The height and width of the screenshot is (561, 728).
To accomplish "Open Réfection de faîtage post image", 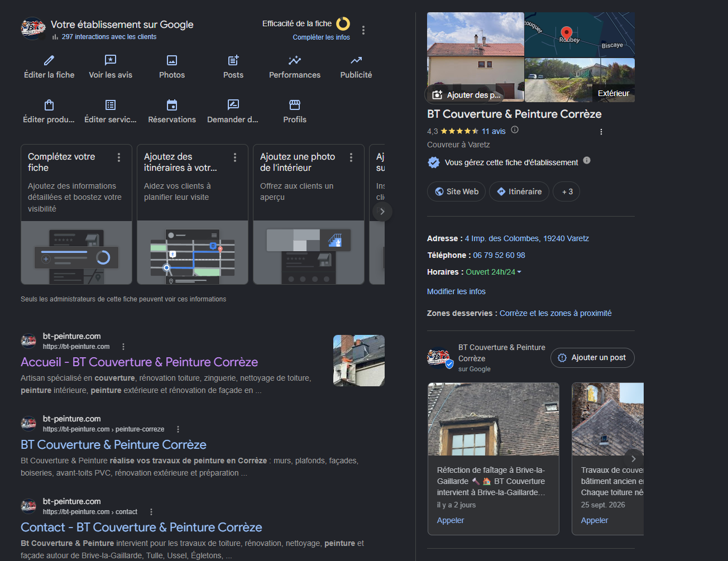I will (494, 419).
